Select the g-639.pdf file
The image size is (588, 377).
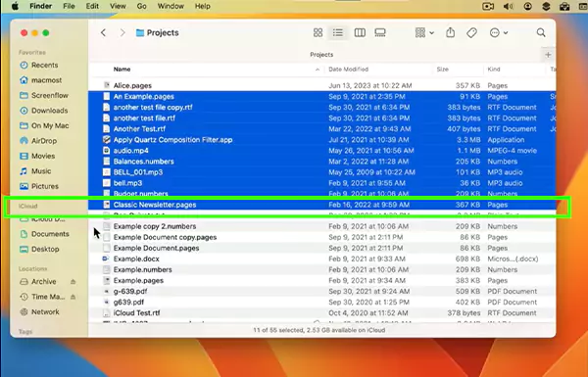tap(321, 291)
